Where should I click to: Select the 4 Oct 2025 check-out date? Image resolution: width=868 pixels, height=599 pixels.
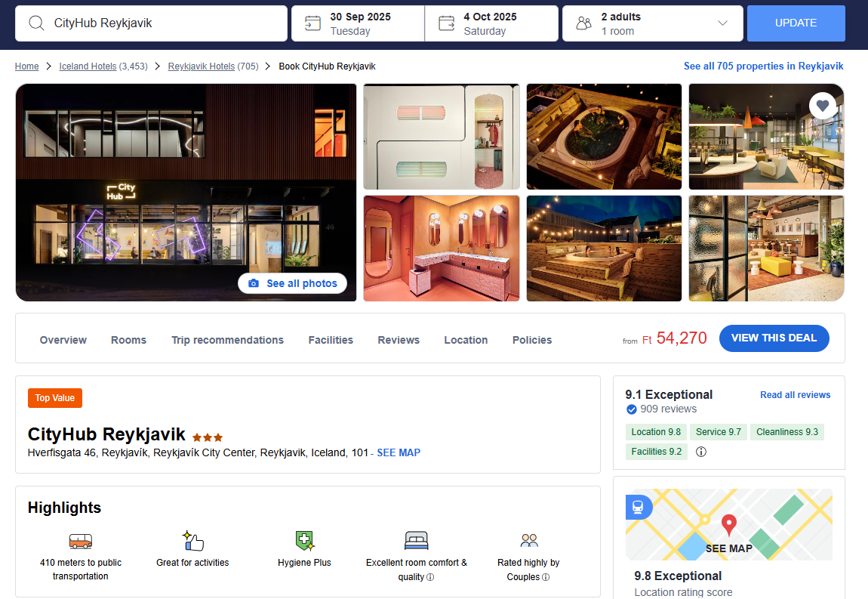click(x=491, y=23)
